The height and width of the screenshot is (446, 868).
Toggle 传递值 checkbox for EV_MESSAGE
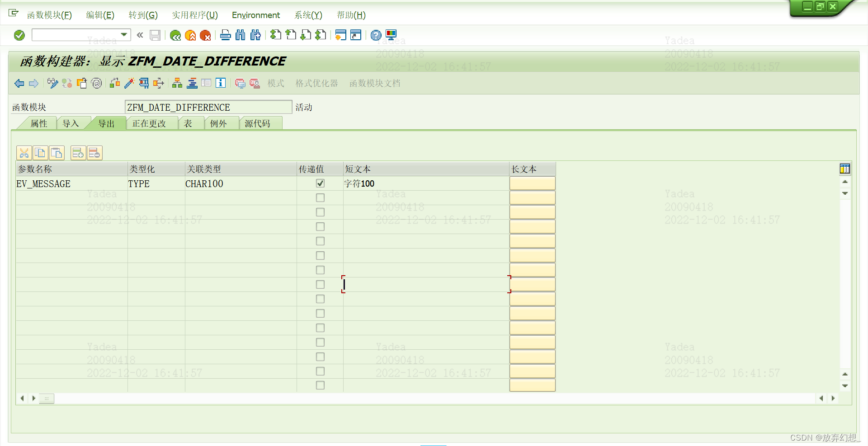pos(320,183)
